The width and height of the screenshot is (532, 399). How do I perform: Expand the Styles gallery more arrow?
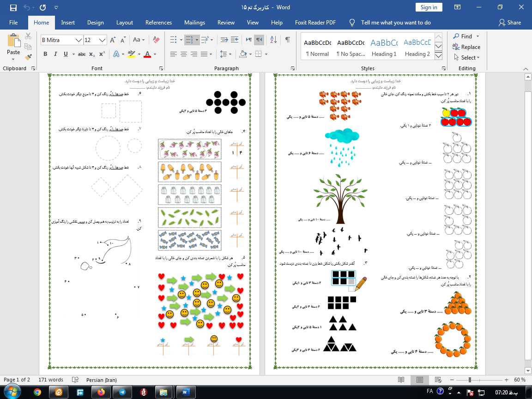coord(439,56)
